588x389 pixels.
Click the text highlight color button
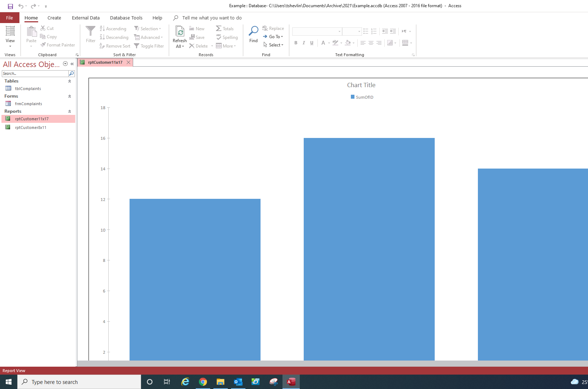pos(335,43)
